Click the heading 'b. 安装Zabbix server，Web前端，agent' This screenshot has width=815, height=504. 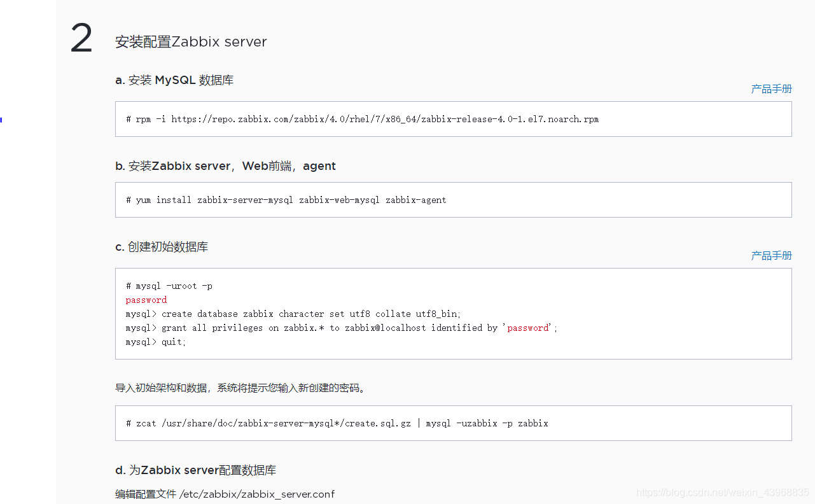point(225,166)
